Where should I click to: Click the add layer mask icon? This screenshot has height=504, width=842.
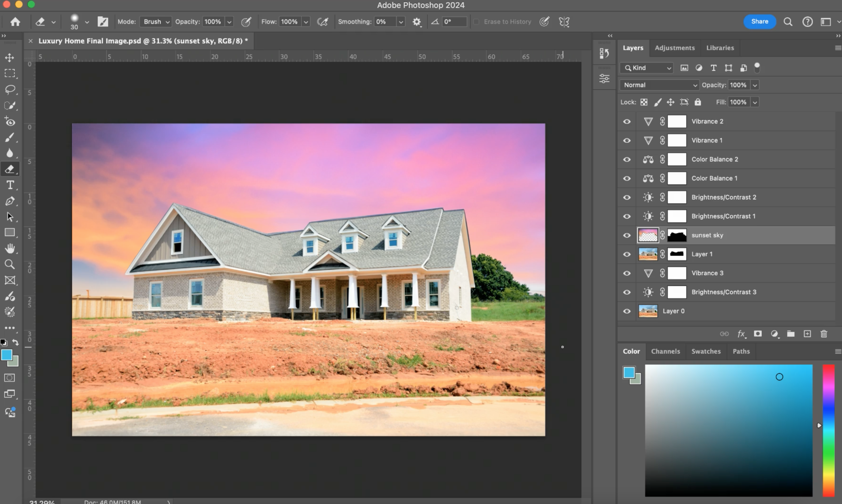pos(757,334)
